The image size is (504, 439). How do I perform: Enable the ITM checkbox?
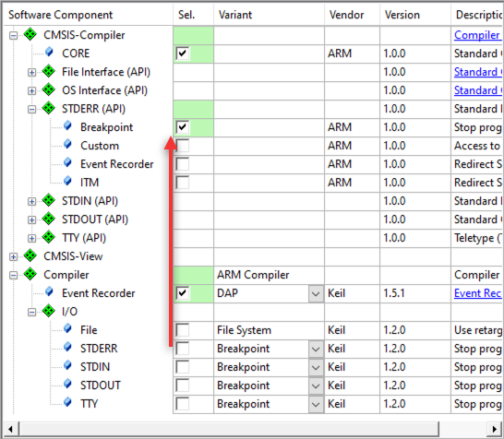pos(183,183)
